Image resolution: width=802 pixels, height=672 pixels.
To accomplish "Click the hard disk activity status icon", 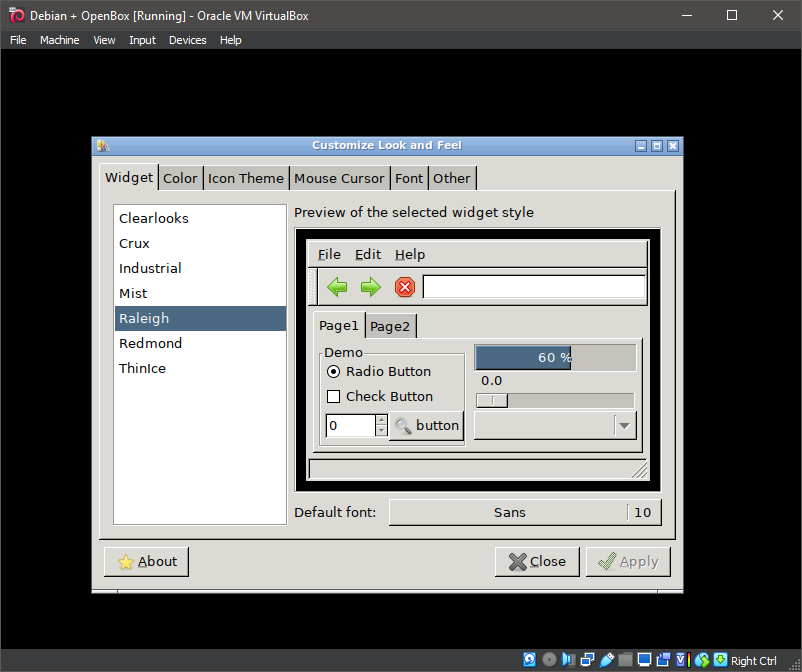I will [530, 660].
